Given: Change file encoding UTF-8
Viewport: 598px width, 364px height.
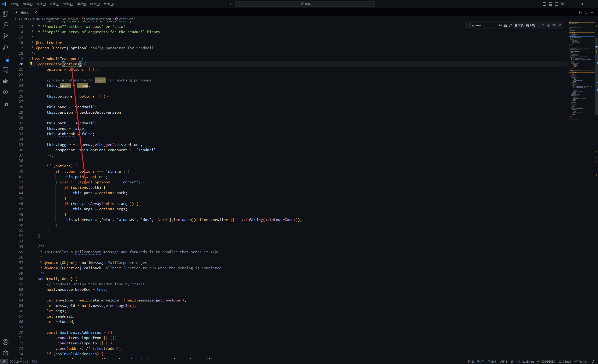Looking at the screenshot, I should [503, 361].
